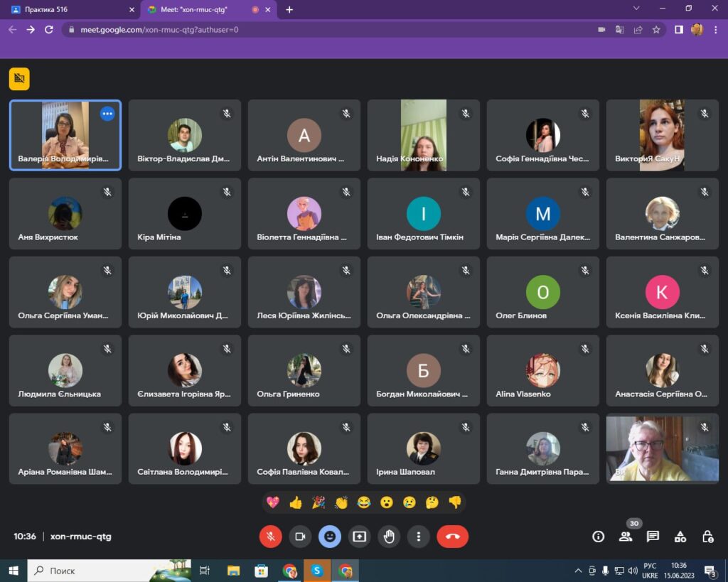
Task: Open the activities panel
Action: (x=680, y=537)
